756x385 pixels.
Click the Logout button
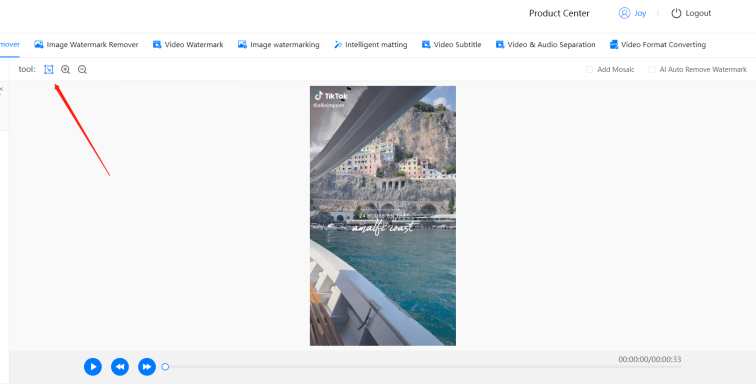point(691,13)
